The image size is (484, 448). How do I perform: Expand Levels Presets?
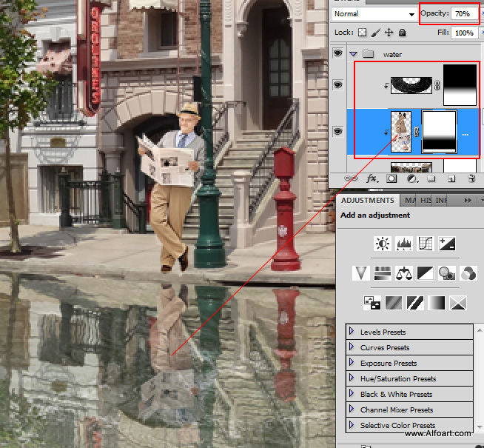tap(352, 331)
